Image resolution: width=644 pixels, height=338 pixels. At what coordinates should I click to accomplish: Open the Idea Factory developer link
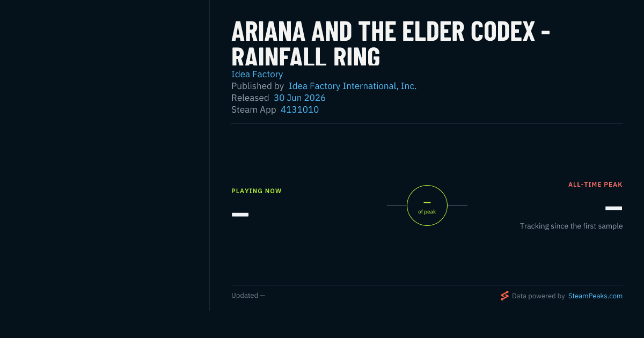pyautogui.click(x=257, y=74)
